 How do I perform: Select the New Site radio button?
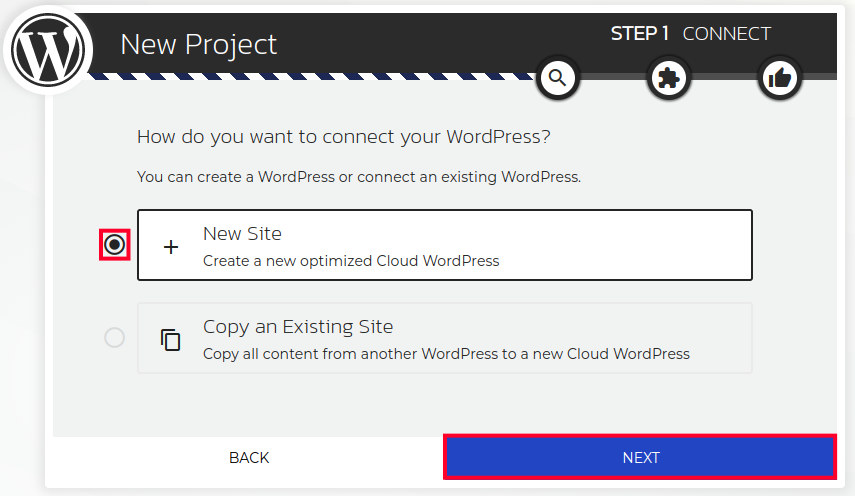[115, 245]
